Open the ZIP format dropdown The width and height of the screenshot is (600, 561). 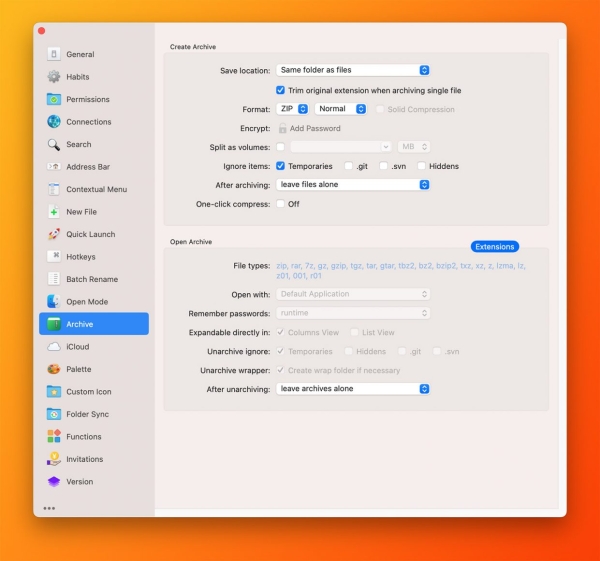[x=292, y=109]
